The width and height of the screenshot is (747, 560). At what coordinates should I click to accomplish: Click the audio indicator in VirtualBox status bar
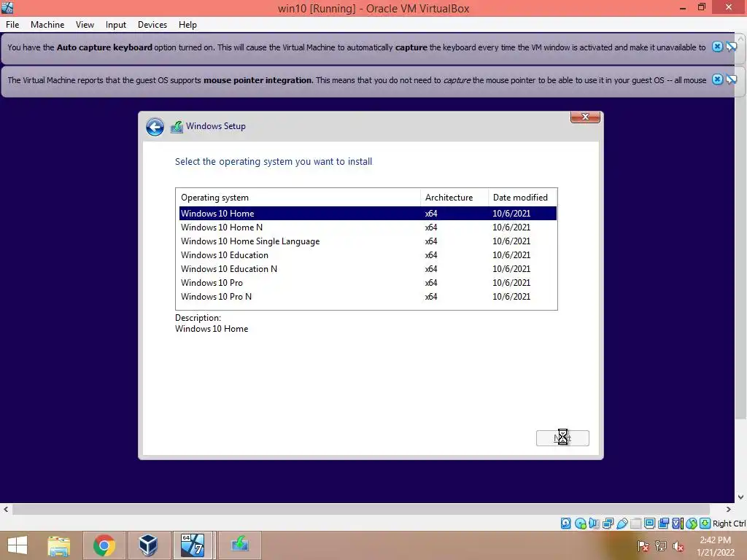coord(594,524)
